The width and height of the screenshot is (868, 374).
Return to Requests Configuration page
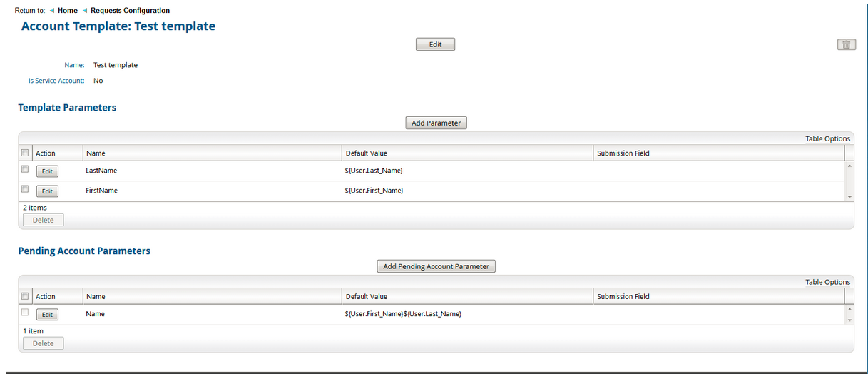[130, 11]
